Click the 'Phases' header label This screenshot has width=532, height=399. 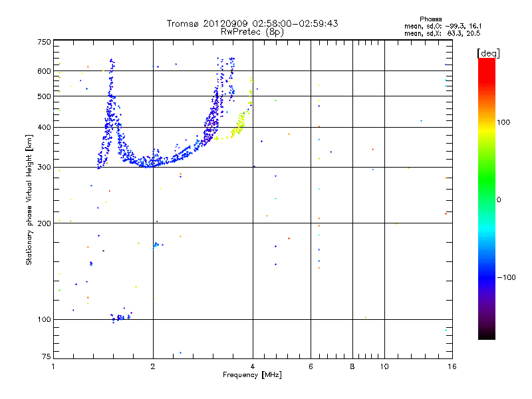point(430,19)
